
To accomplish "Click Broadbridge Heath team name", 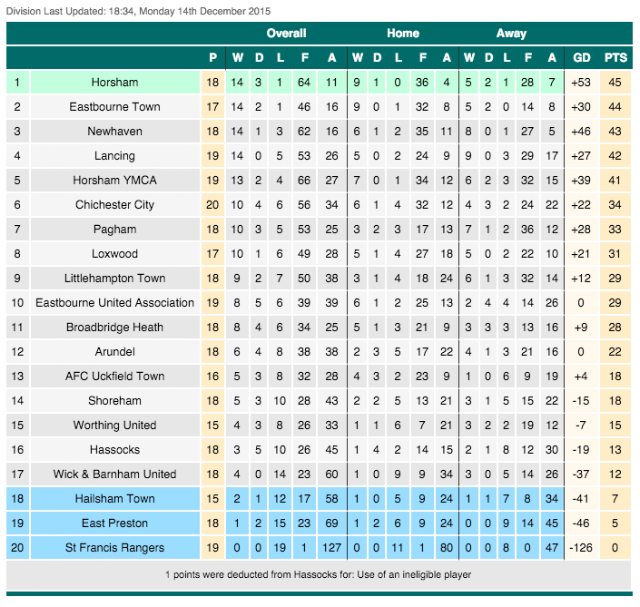I will click(x=115, y=327).
